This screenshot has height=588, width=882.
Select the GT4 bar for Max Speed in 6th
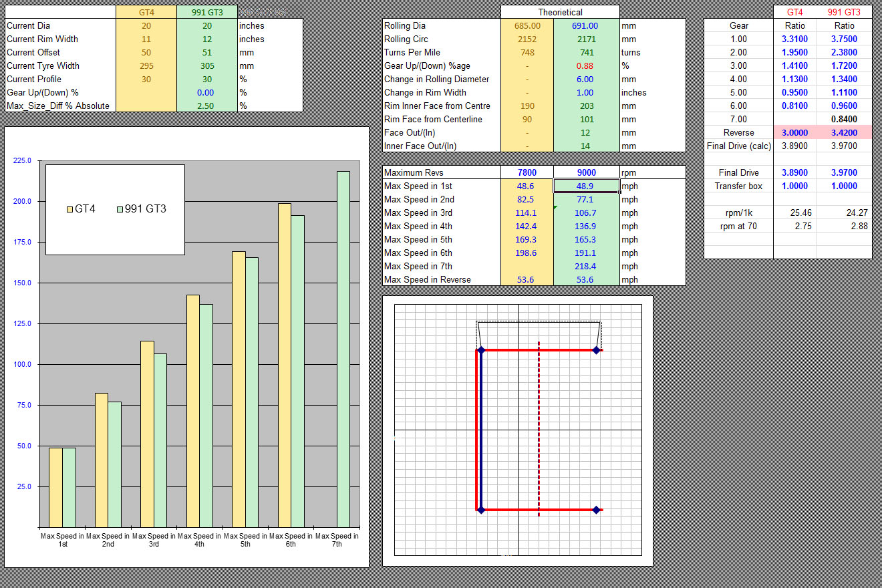point(284,365)
